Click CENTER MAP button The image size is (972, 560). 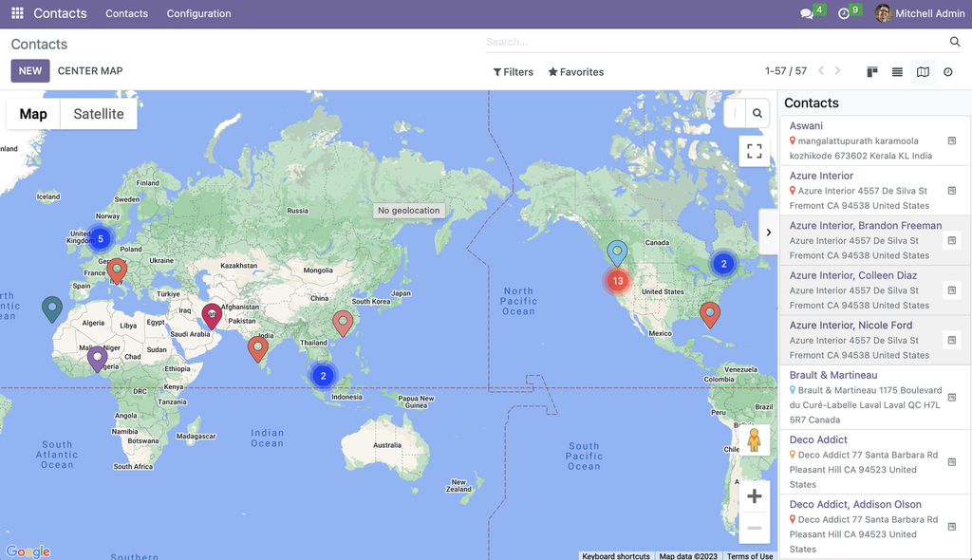pos(90,70)
